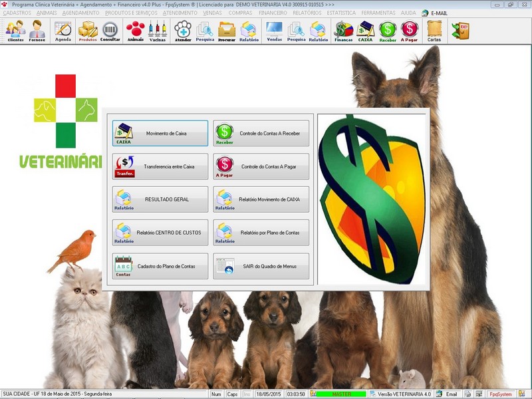The height and width of the screenshot is (399, 532).
Task: Open the Clientes toolbar icon
Action: pos(15,31)
